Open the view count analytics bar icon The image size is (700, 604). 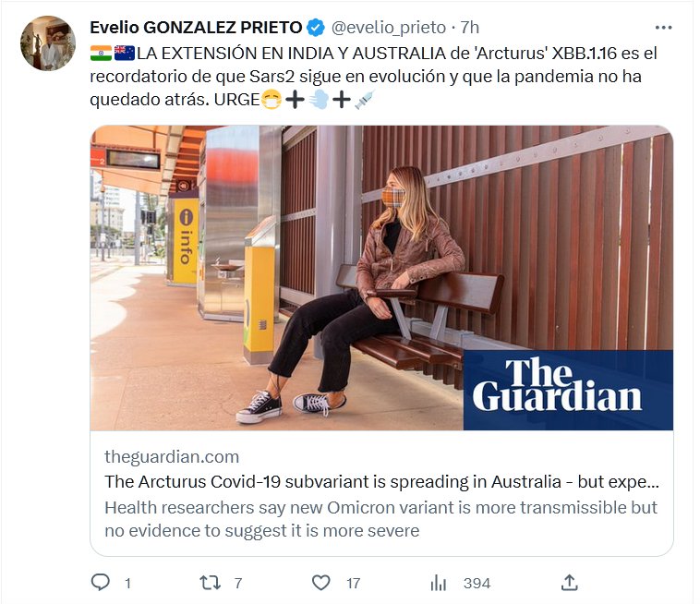[x=439, y=583]
